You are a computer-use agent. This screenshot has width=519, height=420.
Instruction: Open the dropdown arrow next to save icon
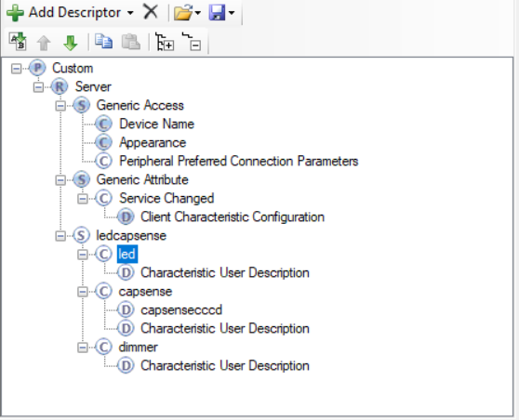pyautogui.click(x=232, y=13)
